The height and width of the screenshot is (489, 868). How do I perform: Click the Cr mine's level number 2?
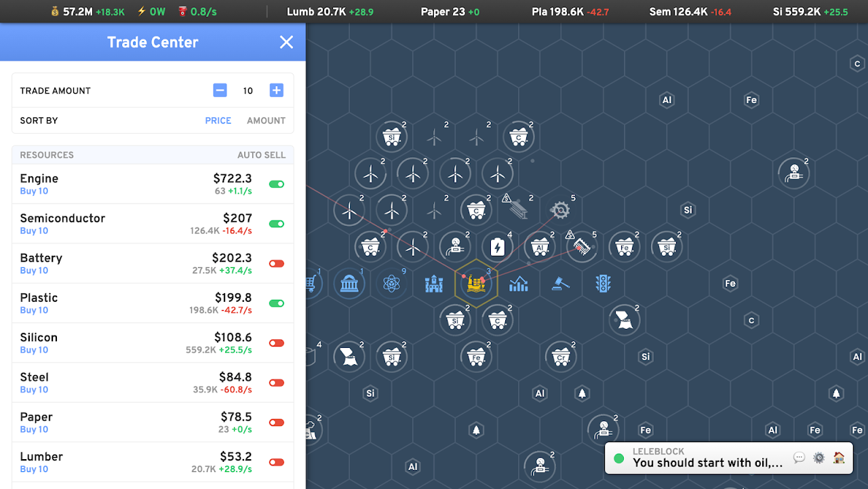pyautogui.click(x=574, y=345)
